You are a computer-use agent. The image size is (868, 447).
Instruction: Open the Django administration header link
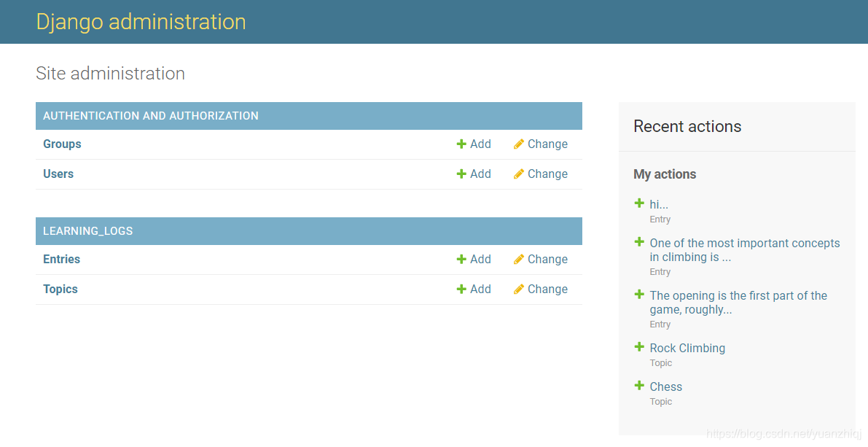tap(141, 22)
